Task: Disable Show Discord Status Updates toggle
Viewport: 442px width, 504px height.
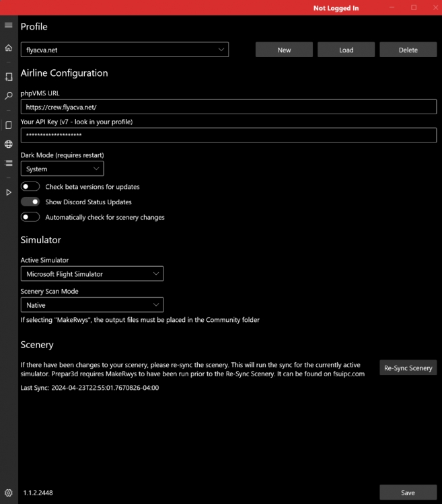Action: tap(30, 202)
